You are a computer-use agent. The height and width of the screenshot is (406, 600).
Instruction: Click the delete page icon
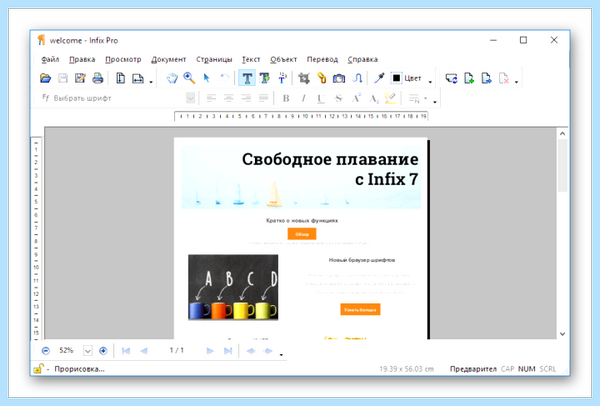tap(504, 78)
